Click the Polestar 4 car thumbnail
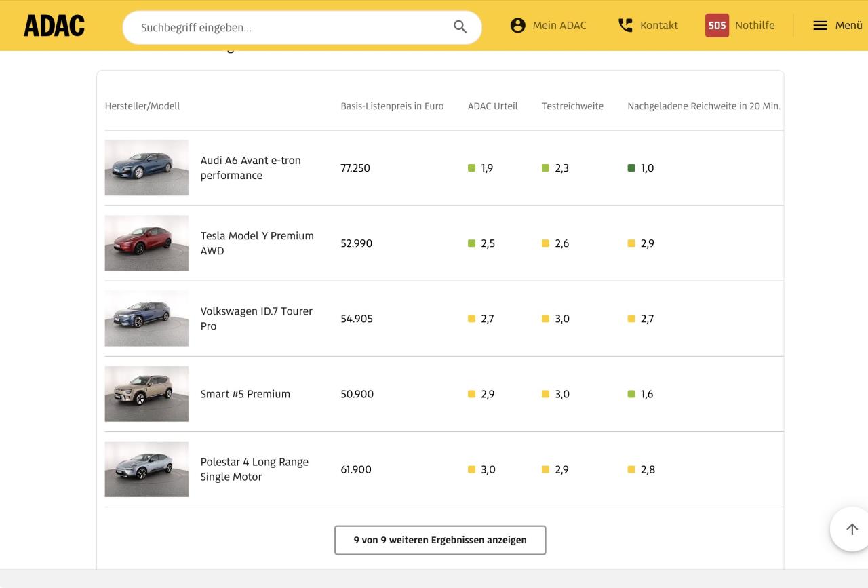Image resolution: width=868 pixels, height=588 pixels. 146,469
